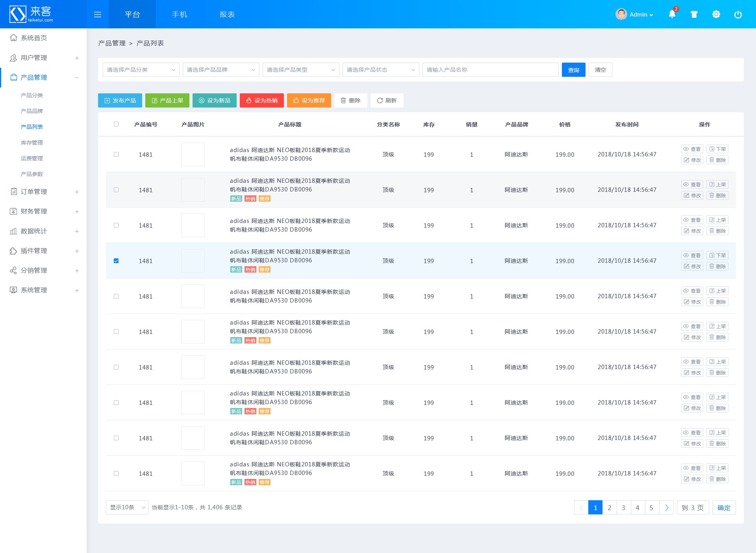Click the 确定 page jump button
This screenshot has height=553, width=756.
pos(724,508)
